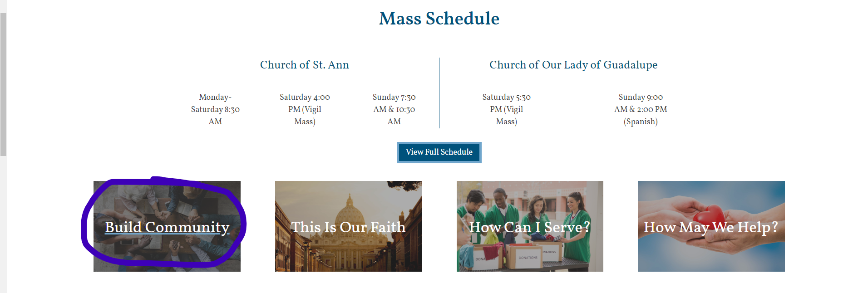Viewport: 868px width, 293px height.
Task: Open the How May We Help? link
Action: (711, 227)
